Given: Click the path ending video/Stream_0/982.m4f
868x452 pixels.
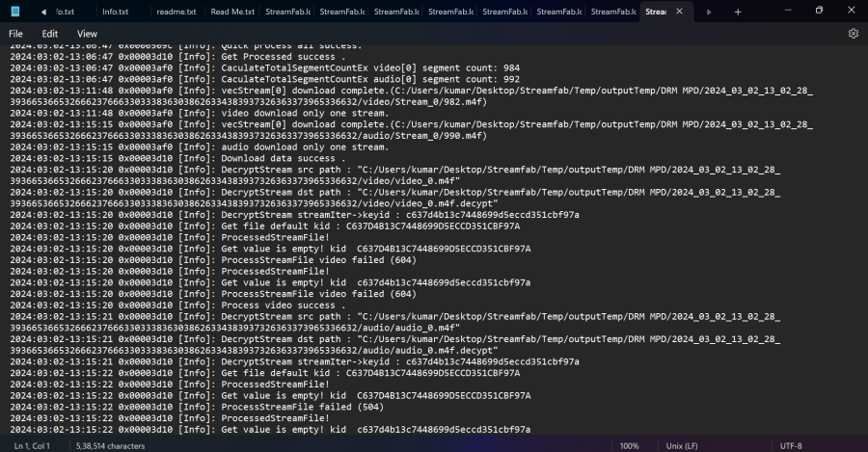Looking at the screenshot, I should (248, 102).
